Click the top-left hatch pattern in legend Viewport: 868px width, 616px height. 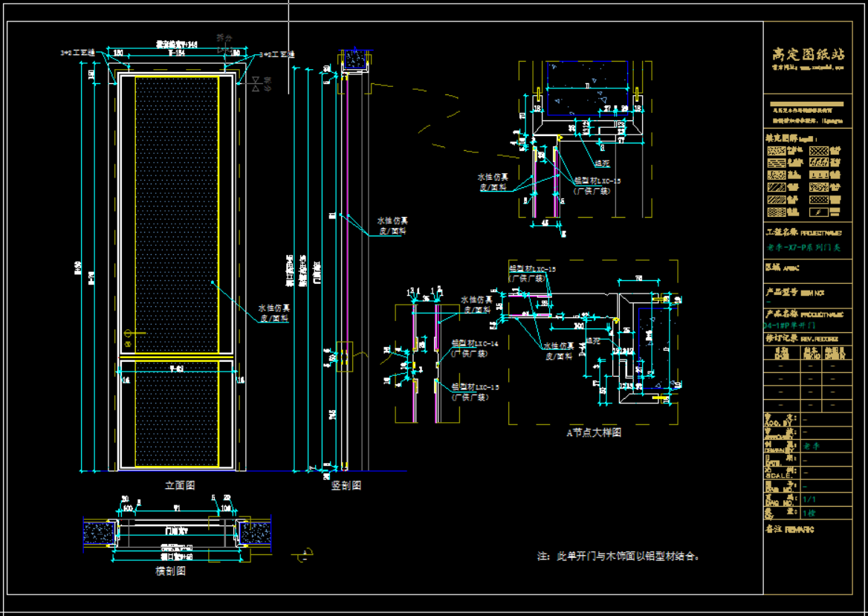tap(775, 150)
